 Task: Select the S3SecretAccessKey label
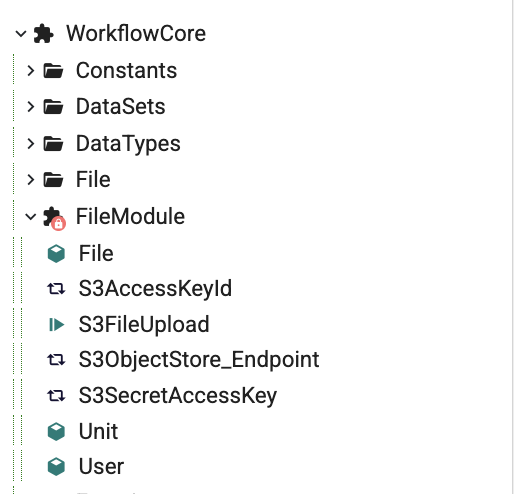tap(178, 396)
